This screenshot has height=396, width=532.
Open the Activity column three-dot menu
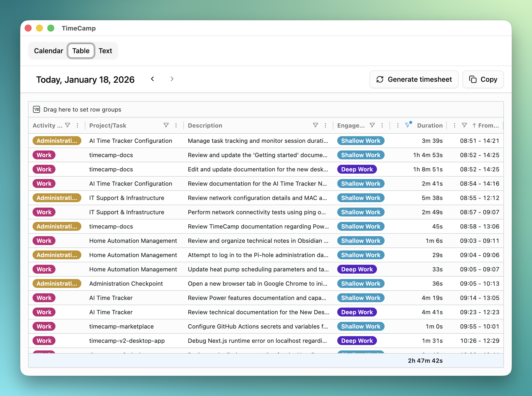tap(77, 125)
